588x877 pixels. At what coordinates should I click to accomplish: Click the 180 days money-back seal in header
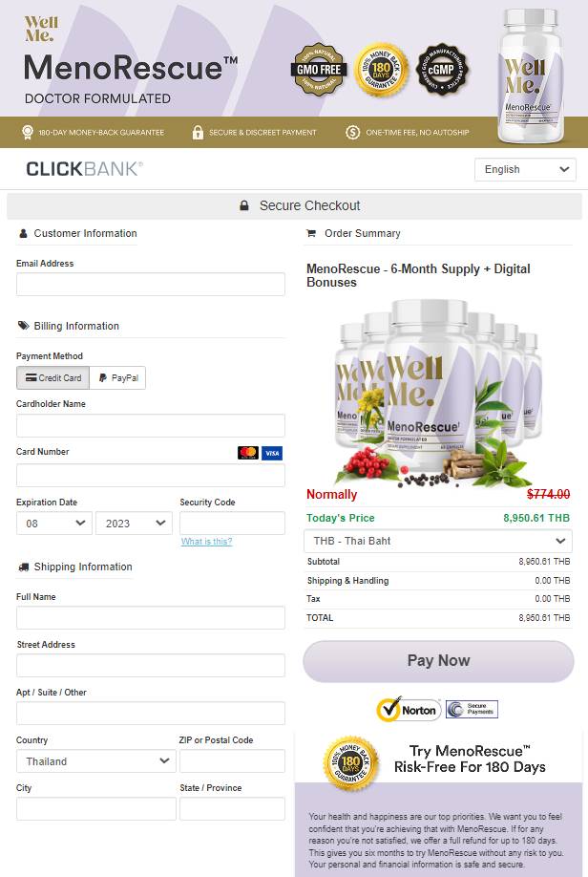tap(381, 70)
